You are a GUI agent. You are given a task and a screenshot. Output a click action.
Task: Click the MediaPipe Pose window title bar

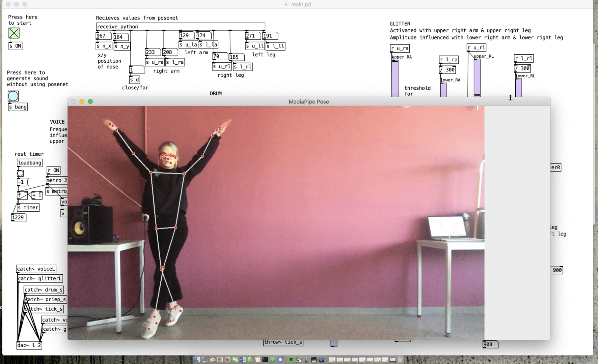point(308,101)
